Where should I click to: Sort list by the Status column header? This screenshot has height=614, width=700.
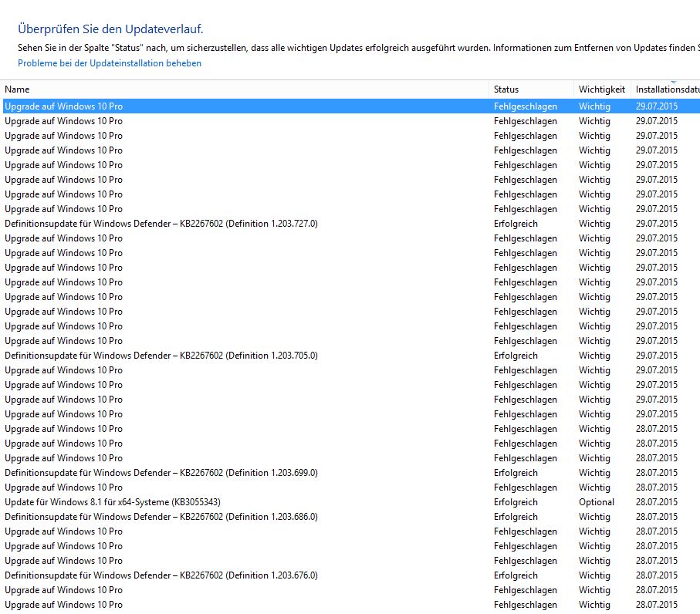pos(531,89)
